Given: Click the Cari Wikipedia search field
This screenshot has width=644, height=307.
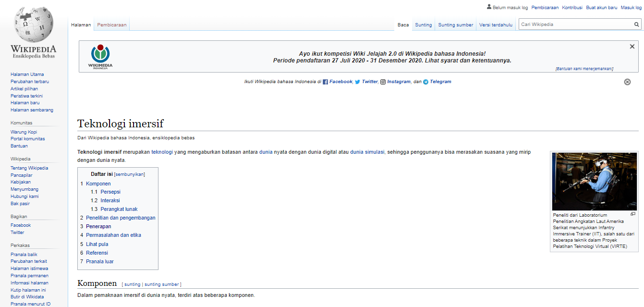Looking at the screenshot, I should [576, 25].
